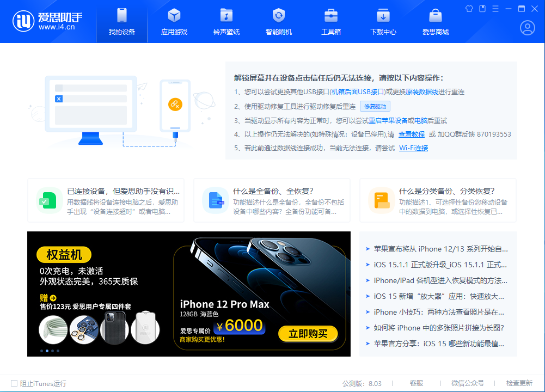This screenshot has height=392, width=545.
Task: Click the black phone case thumbnail
Action: pos(114,328)
